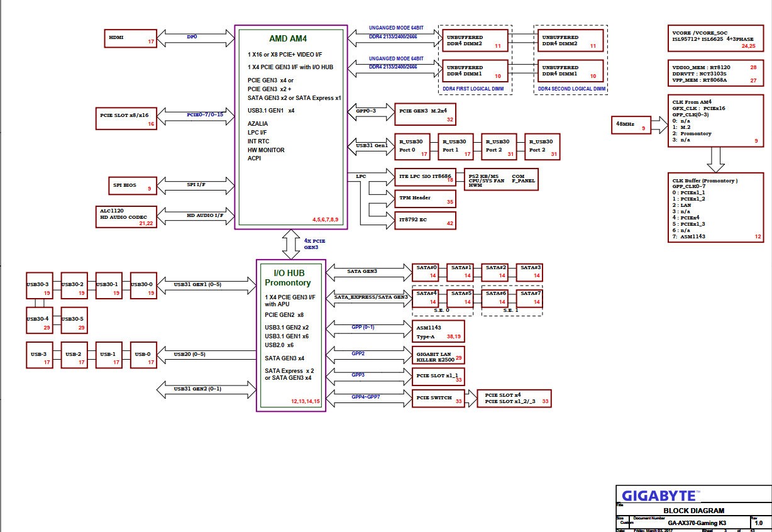Click the GPP0~3 bus label

click(366, 111)
